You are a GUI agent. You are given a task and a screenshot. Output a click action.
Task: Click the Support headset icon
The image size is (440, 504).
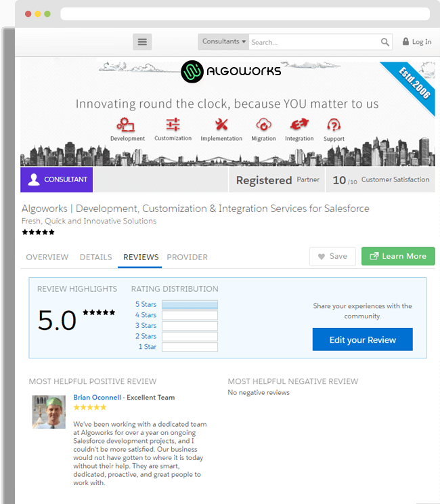[x=334, y=125]
